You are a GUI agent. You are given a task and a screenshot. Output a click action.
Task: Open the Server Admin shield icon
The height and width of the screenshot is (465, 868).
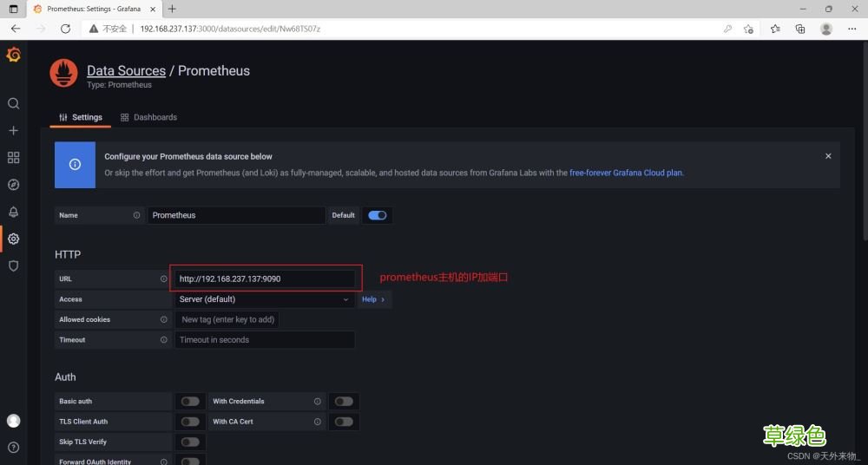point(13,266)
